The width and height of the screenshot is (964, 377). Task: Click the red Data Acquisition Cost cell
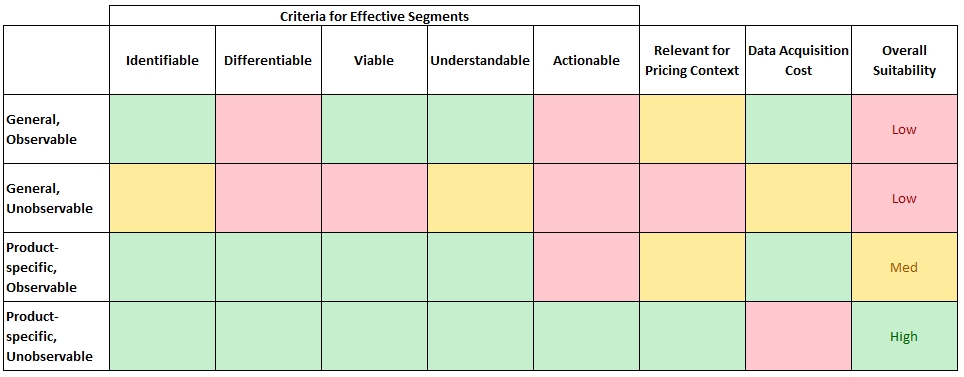(799, 336)
